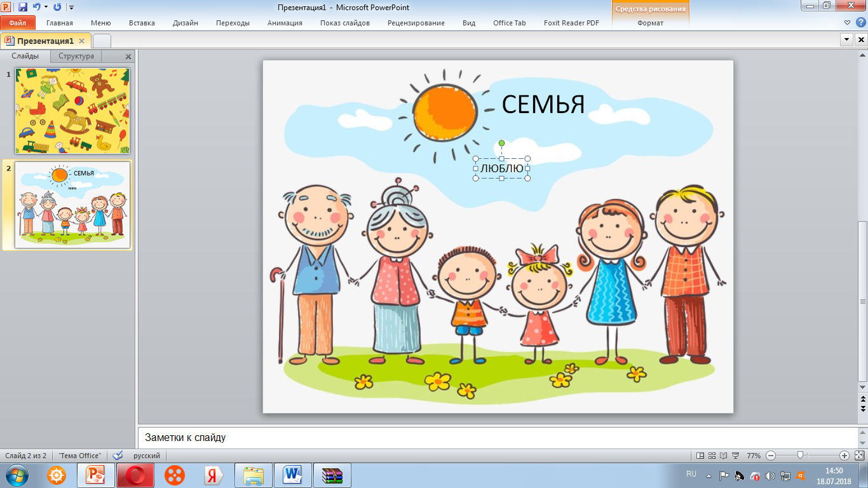Switch to Reading view icon
This screenshot has height=488, width=868.
[723, 456]
